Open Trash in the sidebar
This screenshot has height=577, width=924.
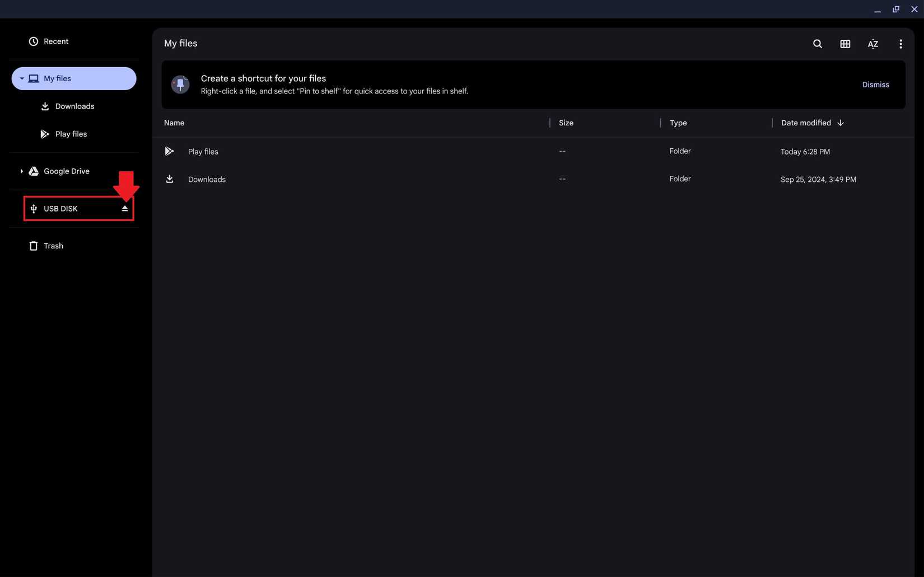pos(53,246)
